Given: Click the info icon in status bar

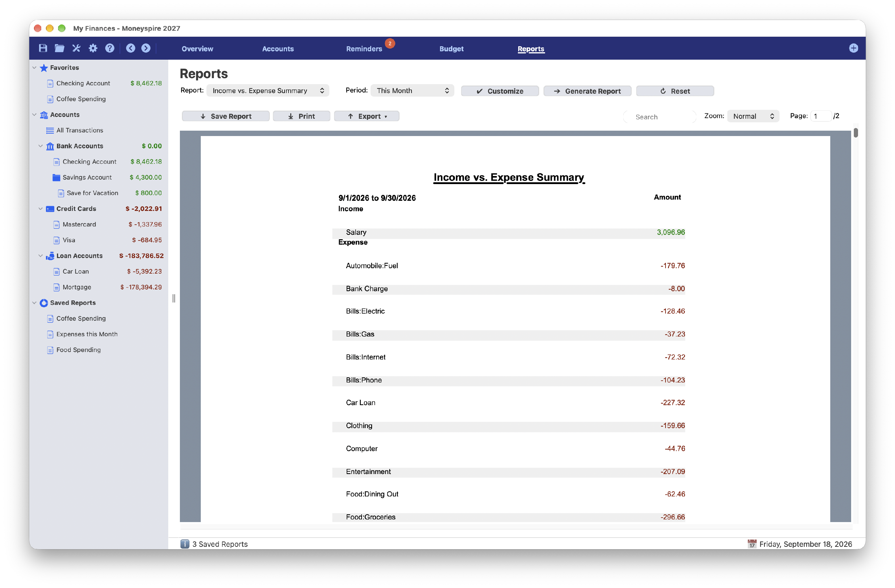Looking at the screenshot, I should pos(185,544).
